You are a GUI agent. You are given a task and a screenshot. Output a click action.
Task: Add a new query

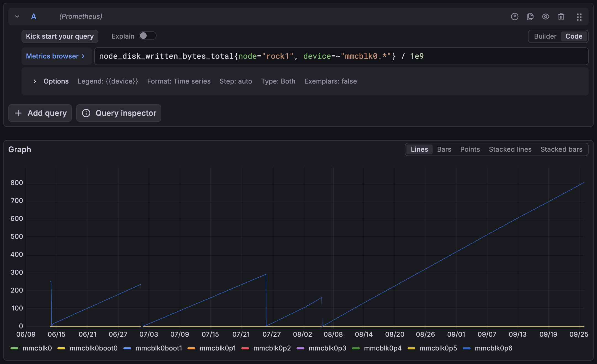pos(40,113)
